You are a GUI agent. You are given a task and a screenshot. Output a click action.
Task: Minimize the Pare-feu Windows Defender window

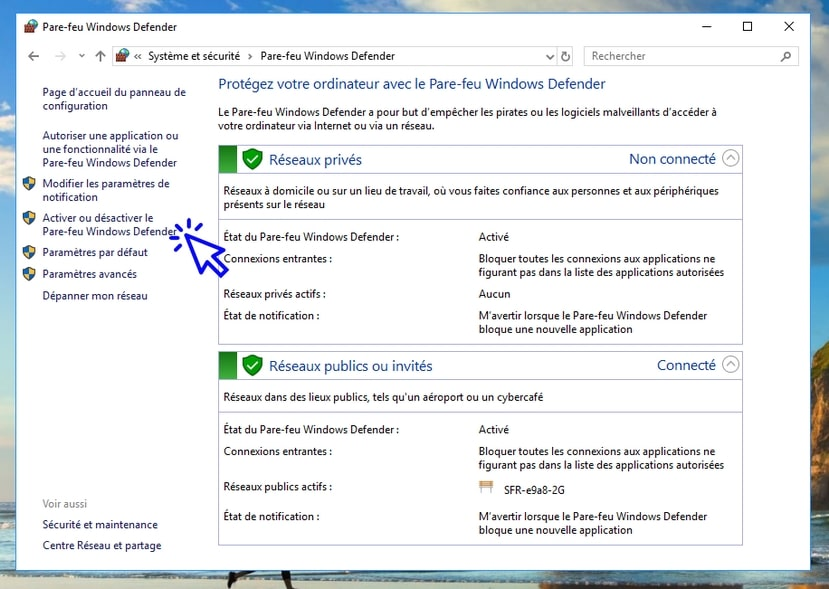(707, 26)
